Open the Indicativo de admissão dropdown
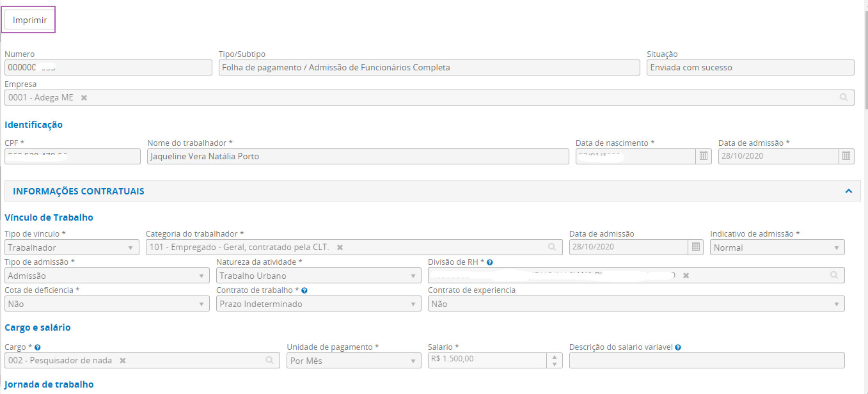The width and height of the screenshot is (868, 394). click(777, 248)
